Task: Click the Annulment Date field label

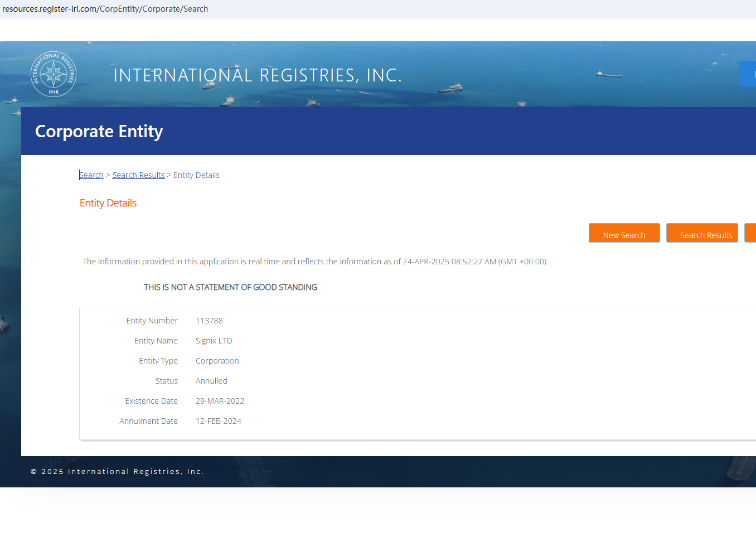Action: (149, 421)
